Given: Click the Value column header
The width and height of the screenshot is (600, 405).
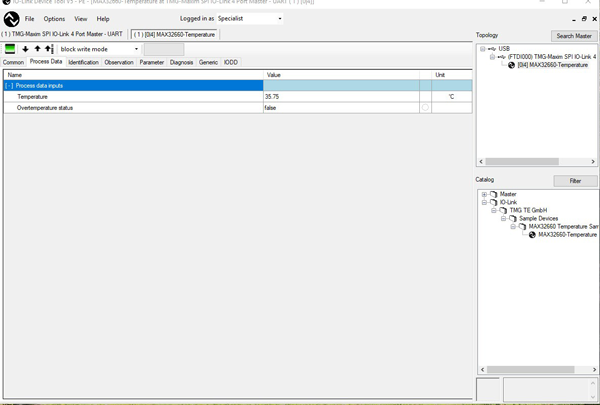Looking at the screenshot, I should (341, 75).
